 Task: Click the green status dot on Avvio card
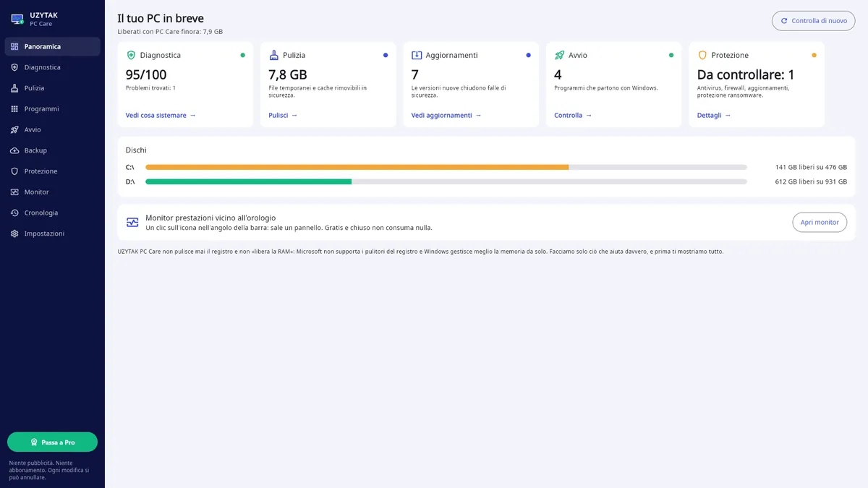click(x=671, y=55)
